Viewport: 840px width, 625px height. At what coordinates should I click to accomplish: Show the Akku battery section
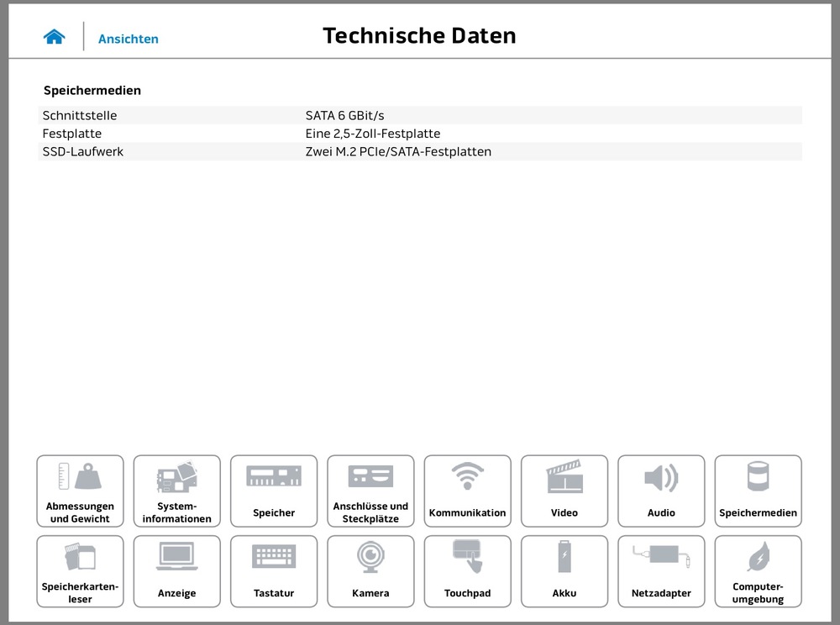(x=564, y=571)
